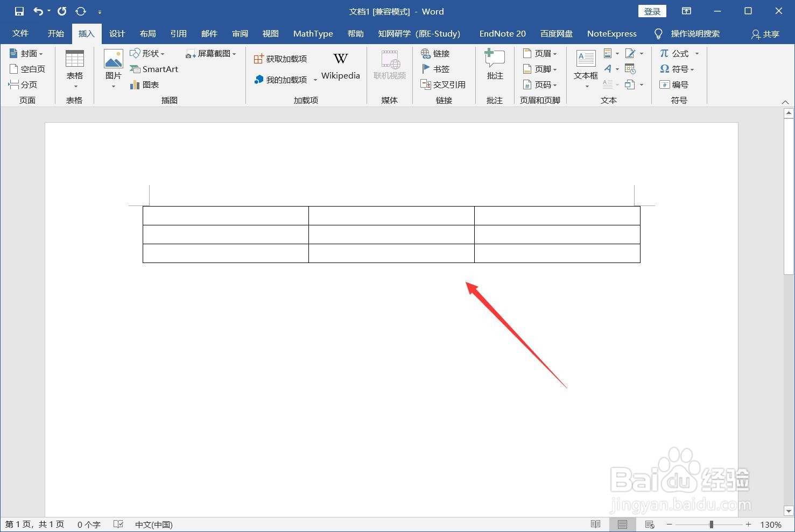The width and height of the screenshot is (795, 532).
Task: Insert a new comment with 批注
Action: [494, 68]
